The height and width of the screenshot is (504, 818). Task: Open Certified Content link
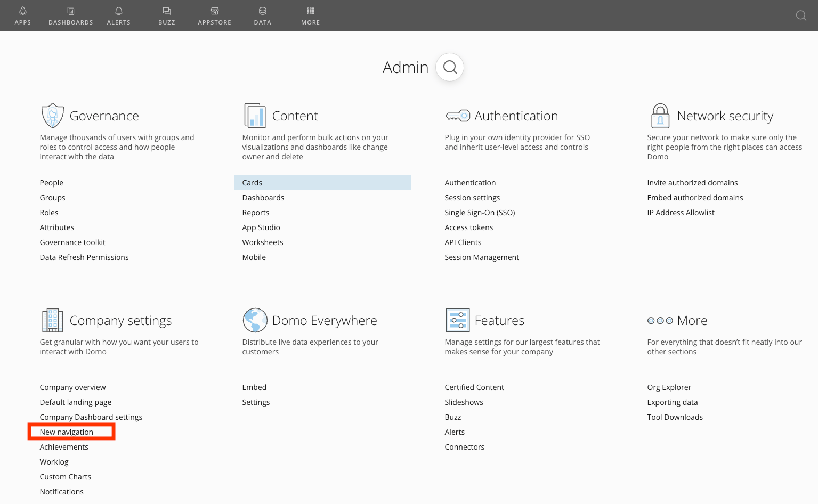click(x=474, y=387)
